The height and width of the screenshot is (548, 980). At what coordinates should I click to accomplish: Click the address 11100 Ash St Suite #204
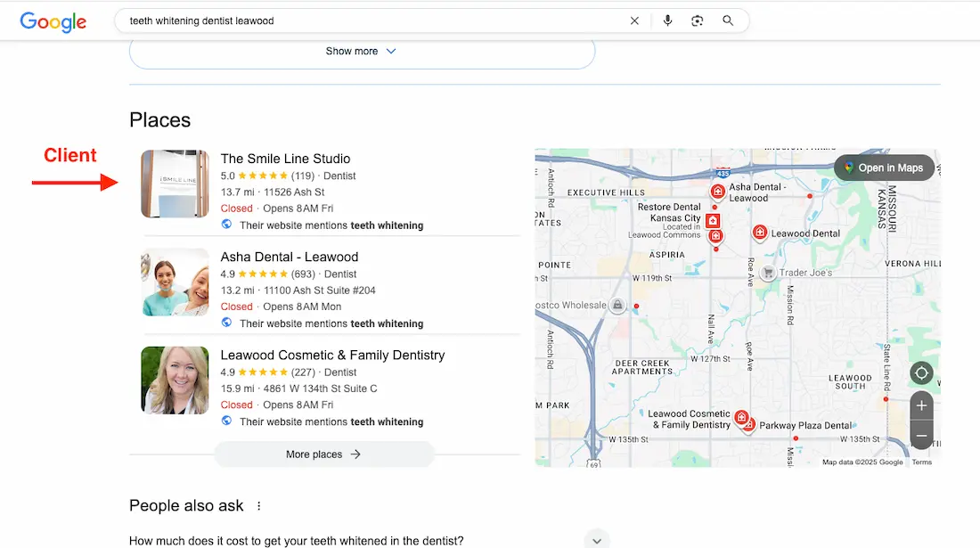(x=319, y=290)
